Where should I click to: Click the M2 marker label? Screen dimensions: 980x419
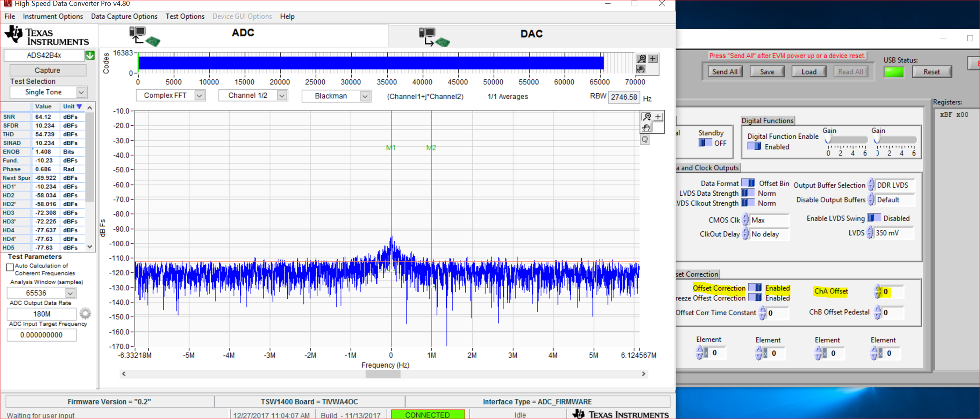click(431, 148)
